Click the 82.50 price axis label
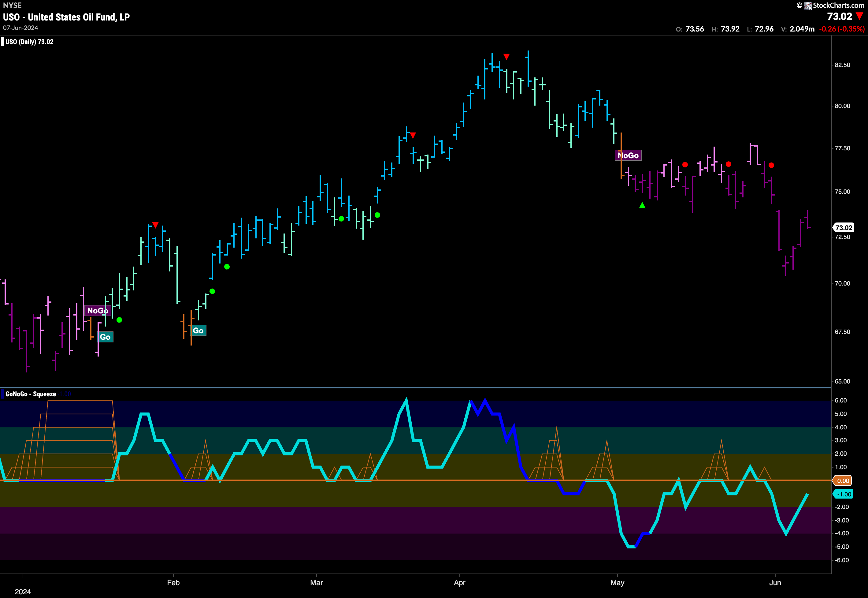 [x=843, y=65]
